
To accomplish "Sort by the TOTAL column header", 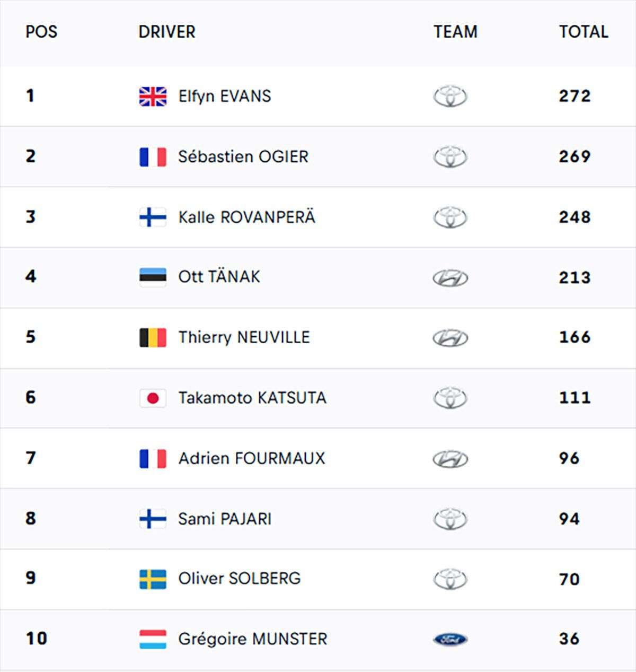I will tap(584, 32).
